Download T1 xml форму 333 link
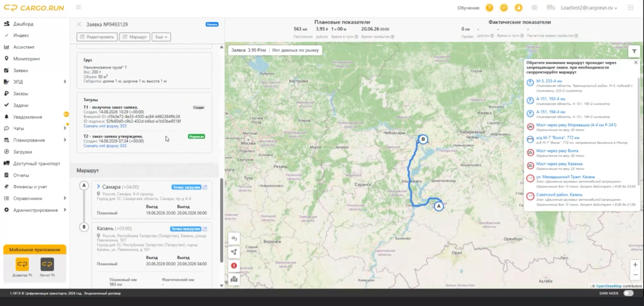 [105, 126]
